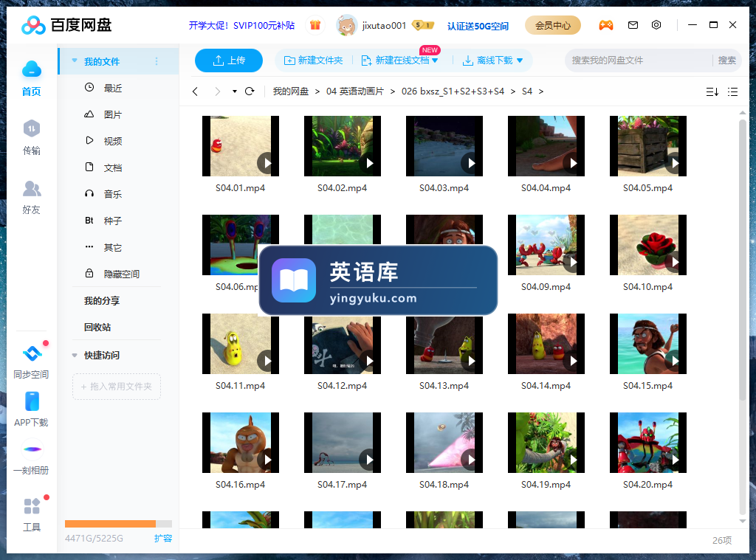Navigate to 04 英语动画片 breadcrumb
Image resolution: width=756 pixels, height=560 pixels.
pyautogui.click(x=355, y=91)
